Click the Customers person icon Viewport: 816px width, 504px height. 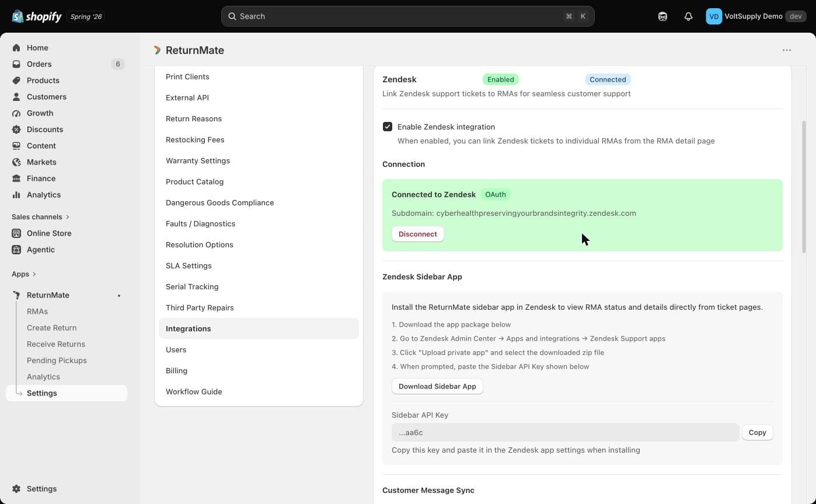16,97
